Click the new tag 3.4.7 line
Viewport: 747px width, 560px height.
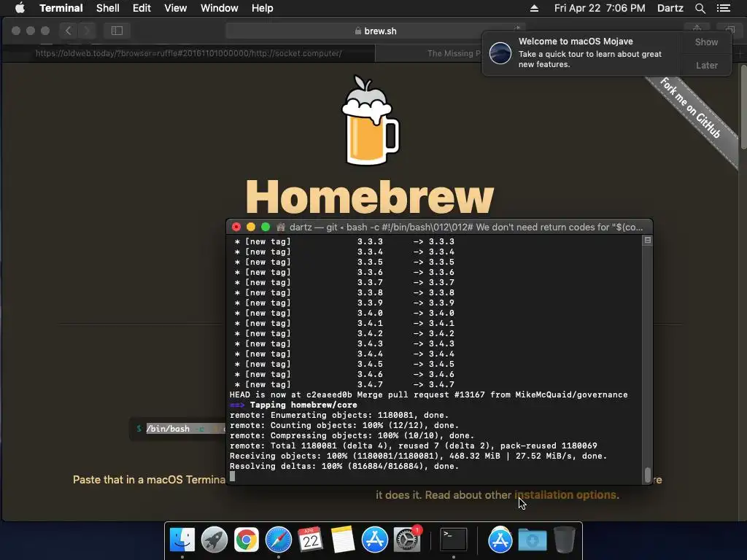click(344, 384)
